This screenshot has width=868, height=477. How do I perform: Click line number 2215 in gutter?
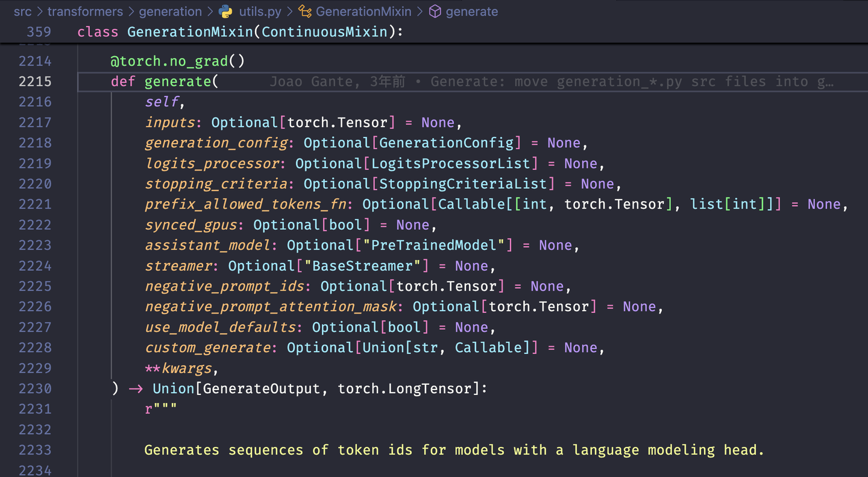coord(35,81)
